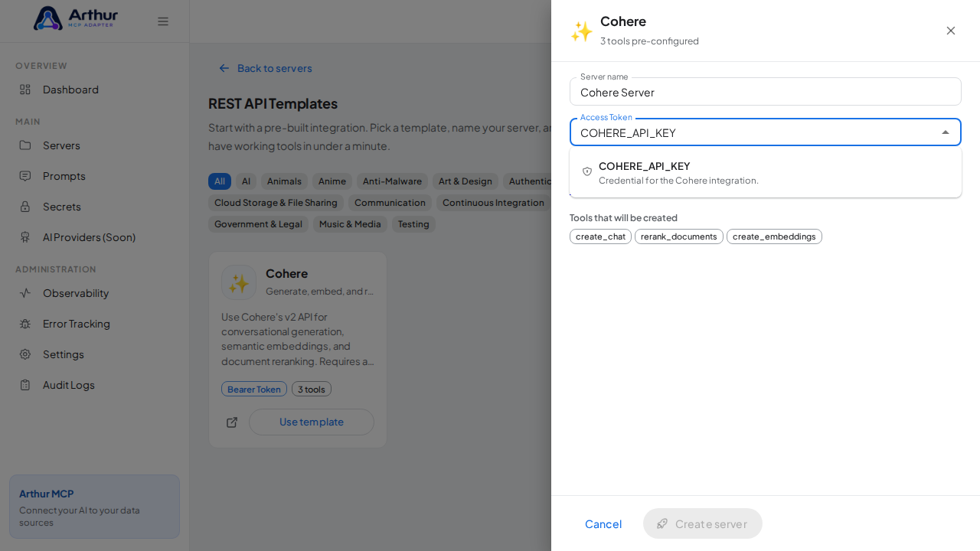Click the Prompts chat icon
The image size is (980, 551).
[25, 176]
